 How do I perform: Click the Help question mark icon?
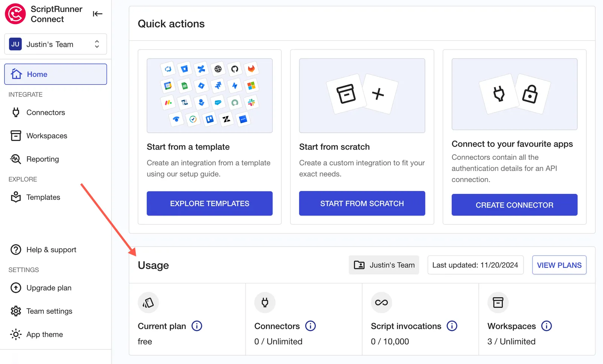16,249
